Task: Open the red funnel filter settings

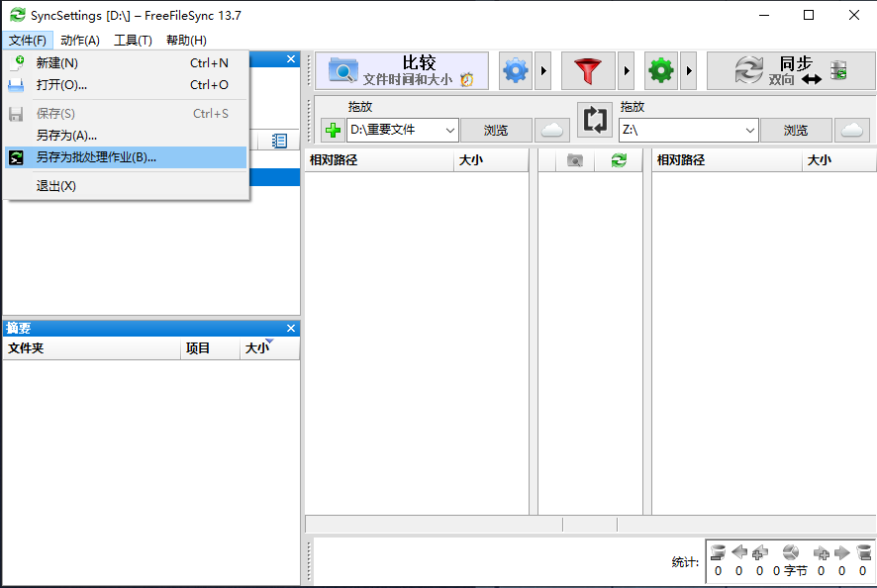Action: 588,70
